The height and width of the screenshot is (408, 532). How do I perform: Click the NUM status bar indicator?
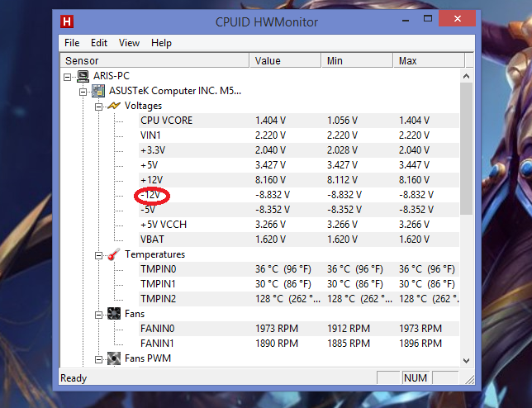click(416, 377)
